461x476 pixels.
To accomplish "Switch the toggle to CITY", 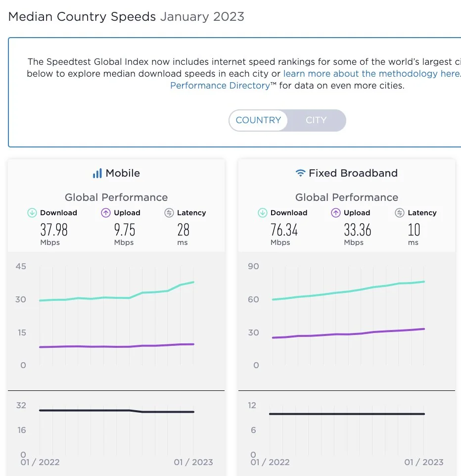I will coord(316,120).
